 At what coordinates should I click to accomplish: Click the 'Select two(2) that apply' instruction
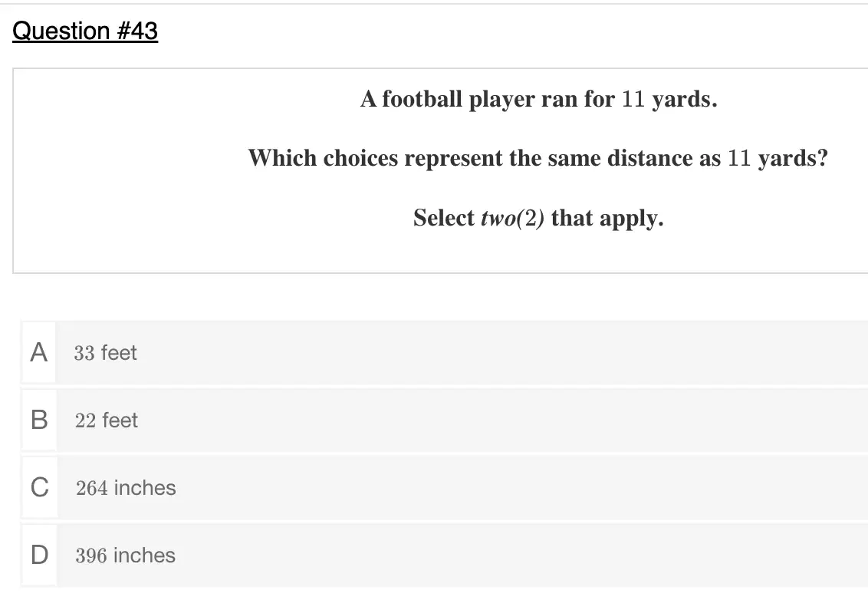coord(538,218)
